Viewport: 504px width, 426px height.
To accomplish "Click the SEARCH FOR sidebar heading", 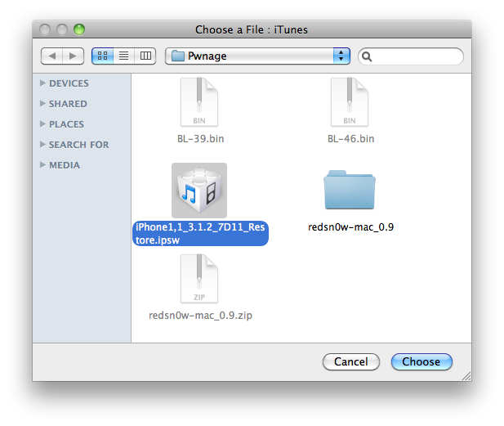I will tap(78, 145).
